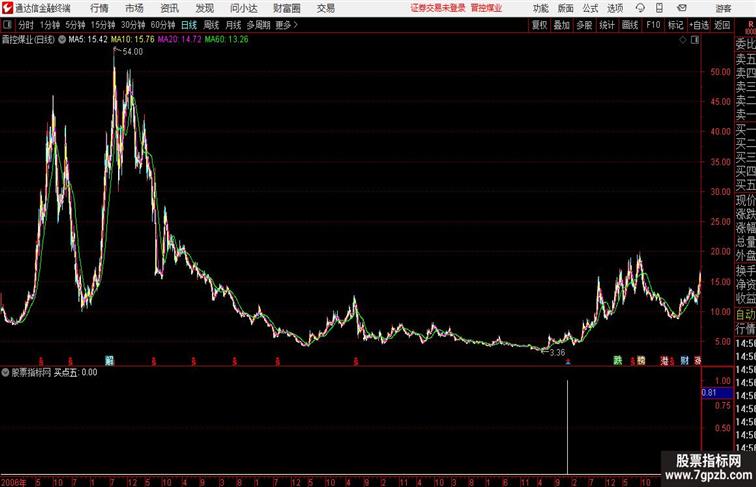Click the customer service headset icon
Screen dimensions: 756x487
point(640,8)
